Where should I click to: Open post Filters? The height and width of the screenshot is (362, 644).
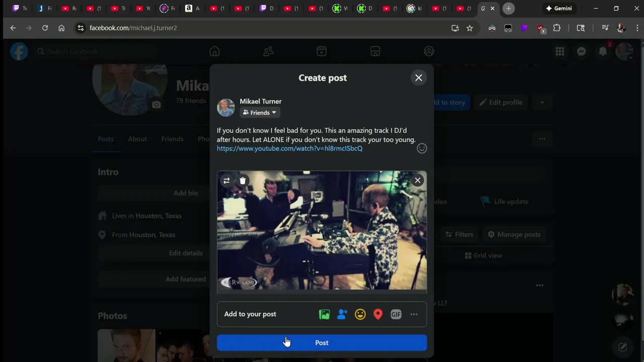click(x=459, y=234)
